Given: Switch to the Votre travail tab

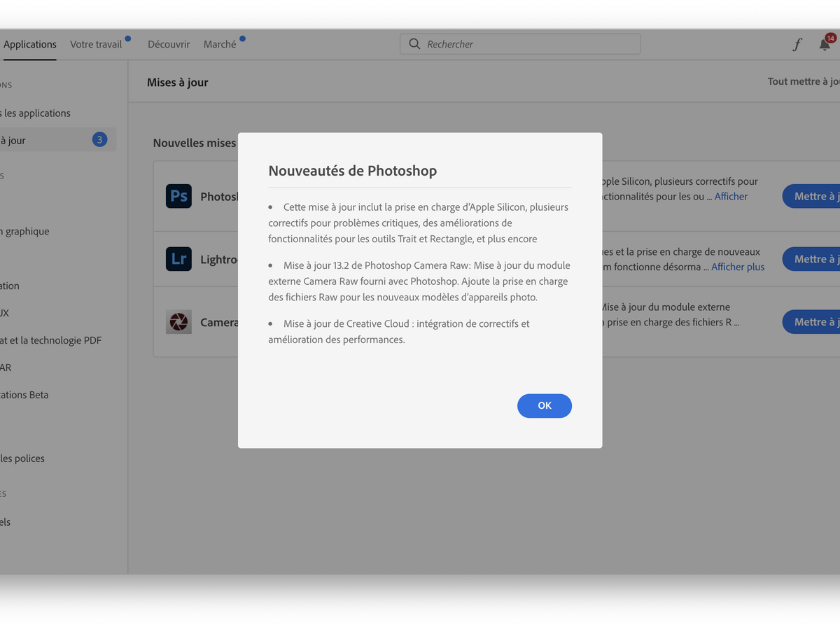Looking at the screenshot, I should pos(97,43).
